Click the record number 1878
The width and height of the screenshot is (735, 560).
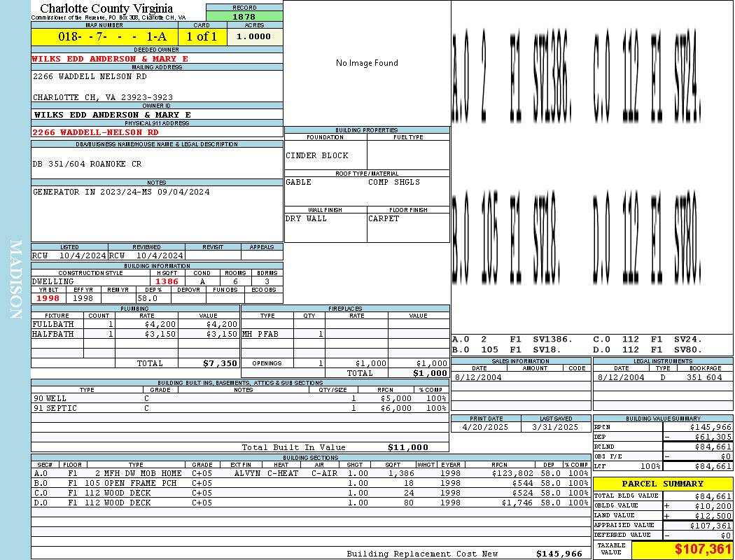point(244,16)
